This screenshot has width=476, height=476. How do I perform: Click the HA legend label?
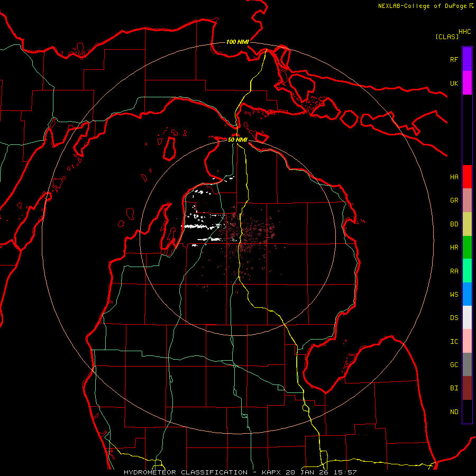click(454, 177)
